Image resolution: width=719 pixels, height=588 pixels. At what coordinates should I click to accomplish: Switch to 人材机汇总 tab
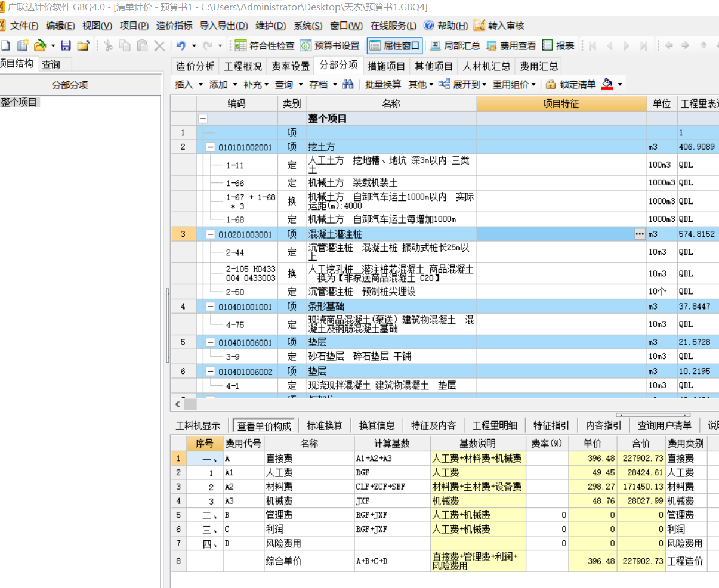pyautogui.click(x=486, y=66)
